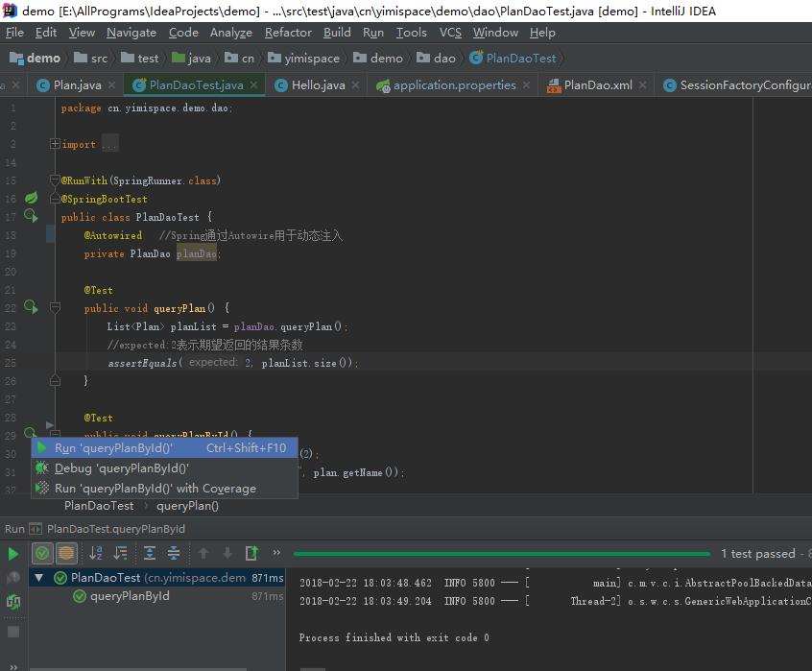
Task: Click the Rerun Failed Tests icon
Action: tap(13, 577)
